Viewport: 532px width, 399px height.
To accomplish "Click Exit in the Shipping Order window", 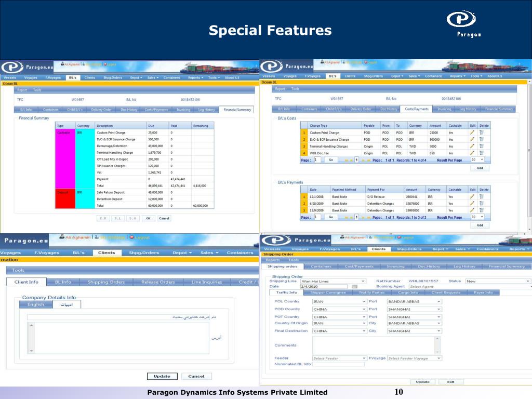I will pos(450,382).
